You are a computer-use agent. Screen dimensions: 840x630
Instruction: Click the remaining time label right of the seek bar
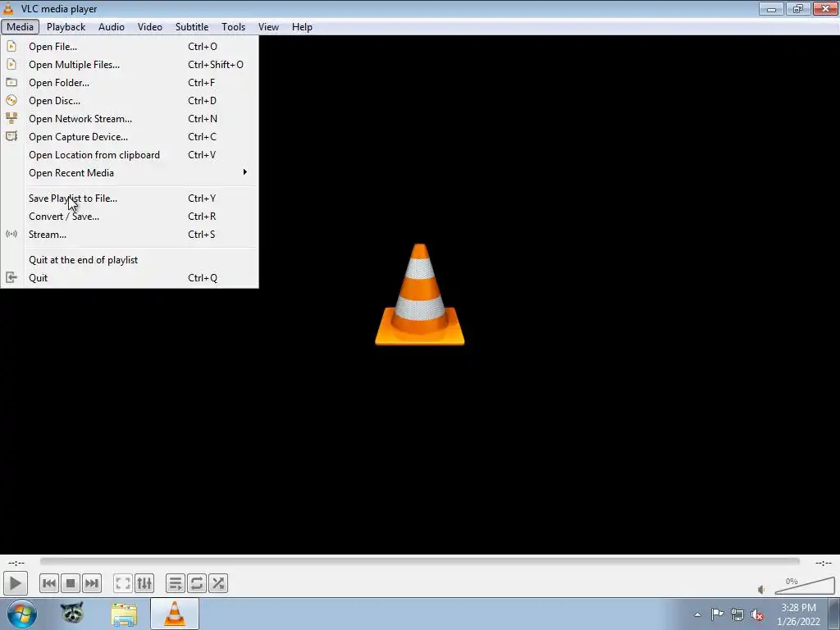point(824,563)
